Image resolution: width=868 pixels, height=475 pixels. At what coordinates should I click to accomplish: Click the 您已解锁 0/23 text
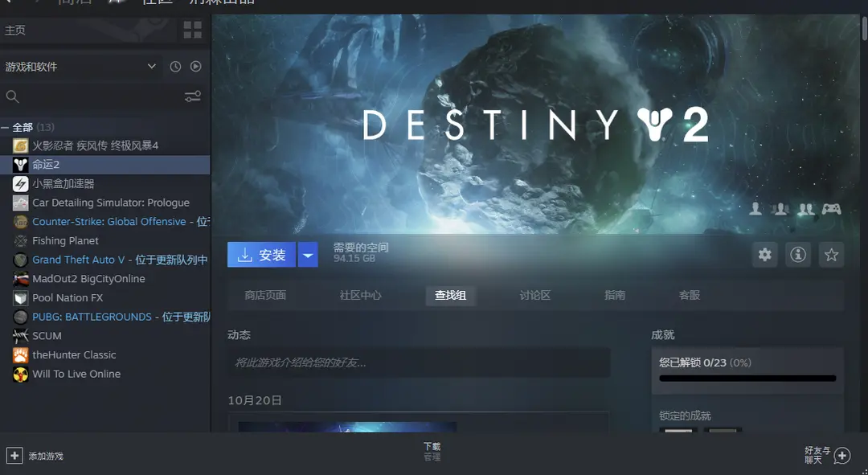693,362
